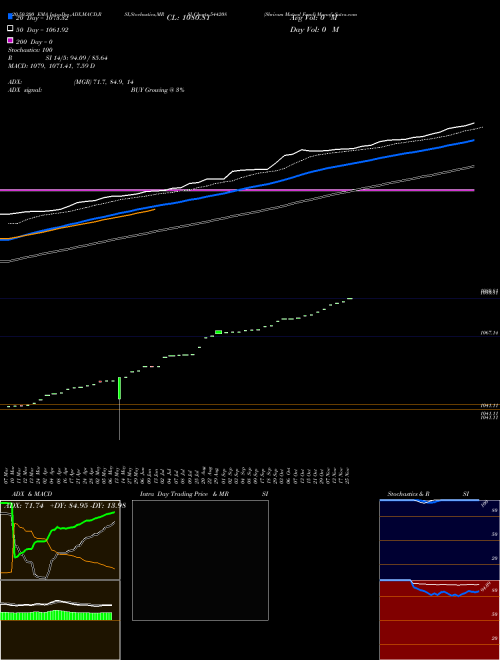500x660 pixels.
Task: Click the 'Avg Vol: 0 M' label
Action: (x=314, y=18)
